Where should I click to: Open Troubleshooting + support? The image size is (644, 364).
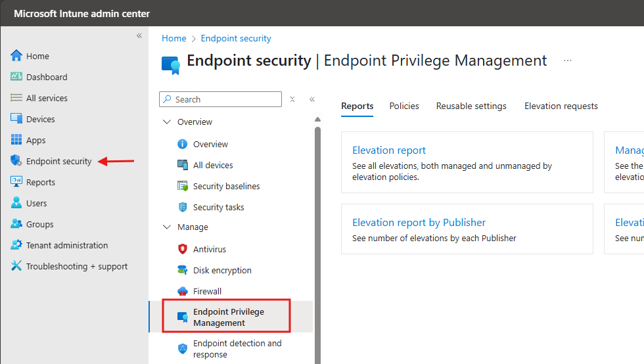pos(77,266)
